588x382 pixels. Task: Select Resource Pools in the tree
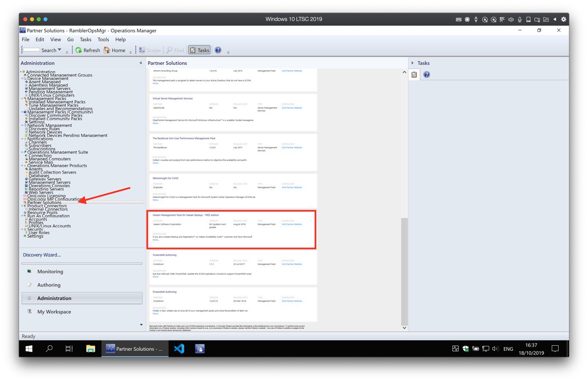pos(42,213)
